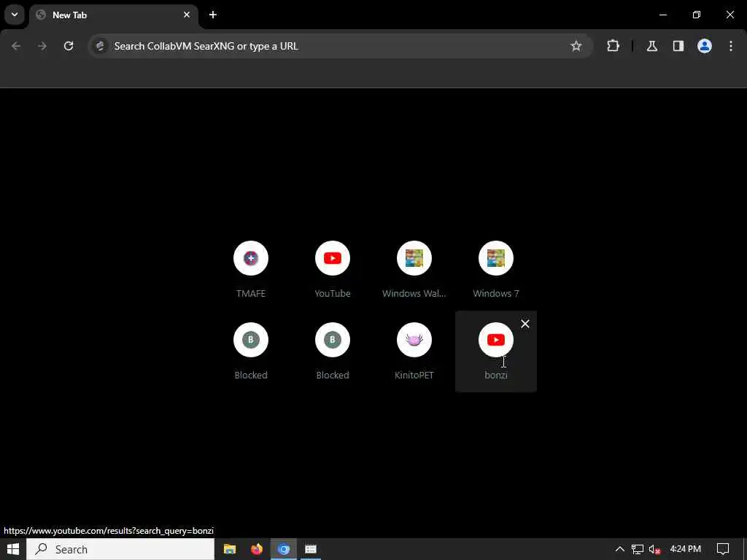Open the bonzi YouTube shortcut

[496, 351]
